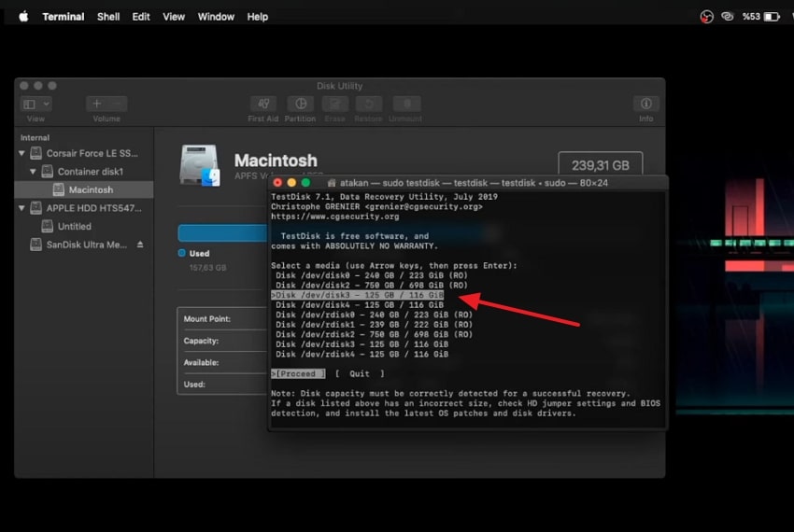This screenshot has height=532, width=794.
Task: Click the Erase toolbar icon
Action: click(x=334, y=104)
